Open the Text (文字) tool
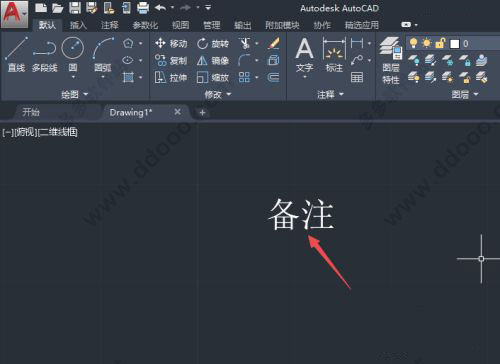The height and width of the screenshot is (364, 500). [x=304, y=55]
